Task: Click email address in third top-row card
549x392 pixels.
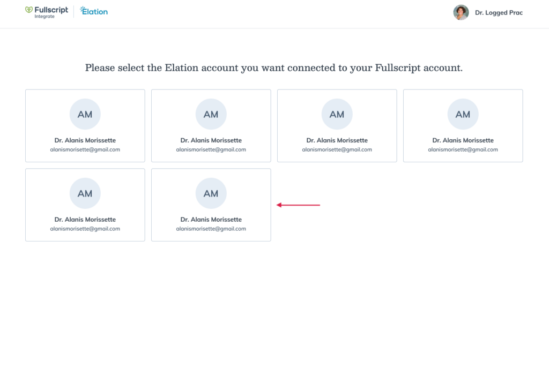Action: (337, 149)
